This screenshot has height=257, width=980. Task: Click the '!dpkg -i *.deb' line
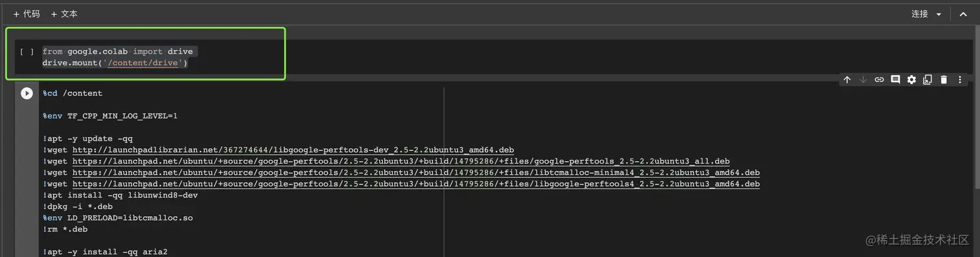[78, 207]
